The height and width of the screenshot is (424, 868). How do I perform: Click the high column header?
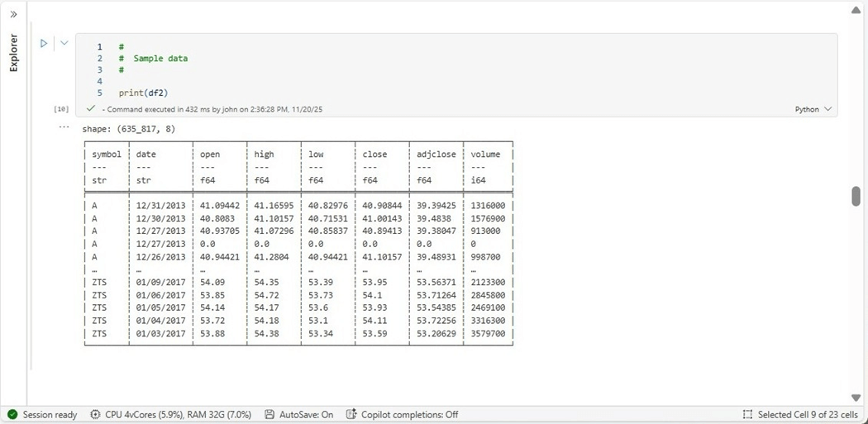click(264, 155)
